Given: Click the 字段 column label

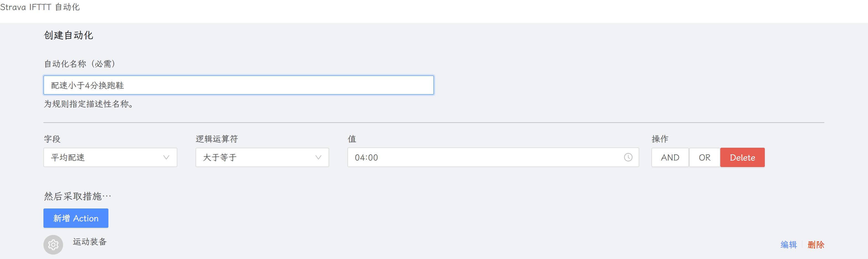Looking at the screenshot, I should tap(52, 139).
